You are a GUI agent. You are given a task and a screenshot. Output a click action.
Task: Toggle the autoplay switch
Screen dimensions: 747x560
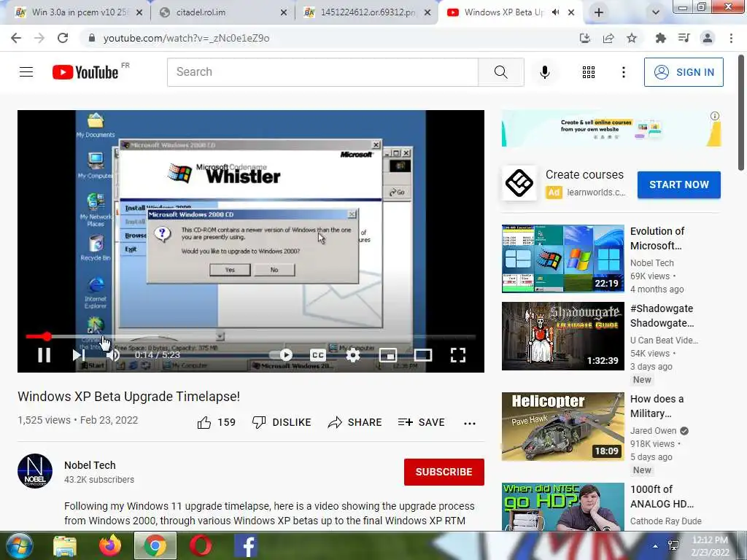click(x=281, y=355)
